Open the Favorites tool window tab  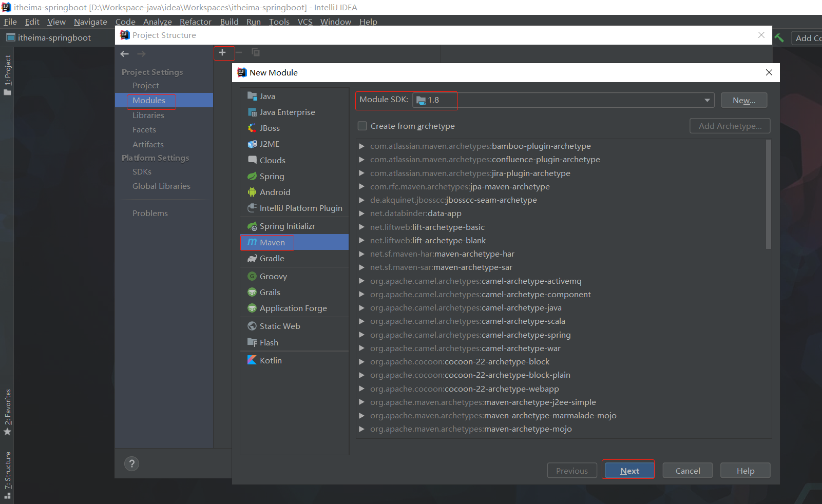[7, 412]
